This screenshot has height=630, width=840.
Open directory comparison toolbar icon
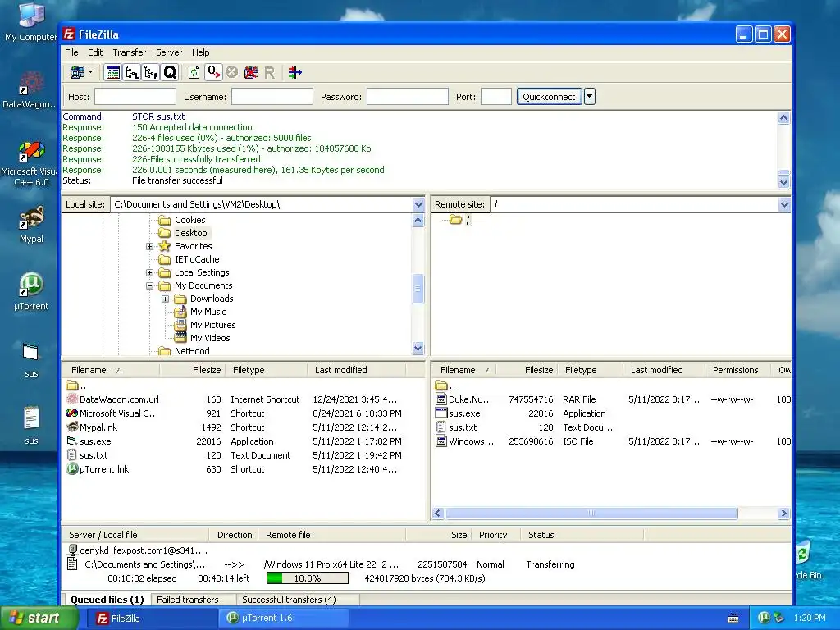tap(294, 72)
